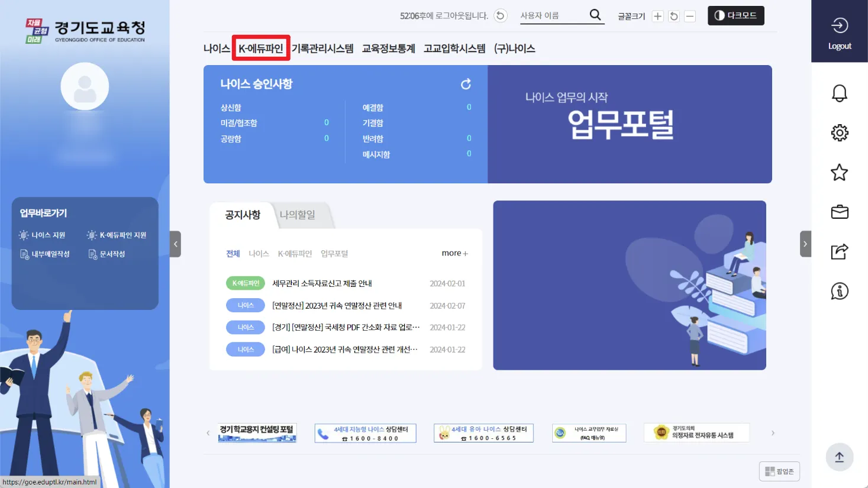This screenshot has height=488, width=868.
Task: Open 내부메일작성 shortcut
Action: coord(45,254)
